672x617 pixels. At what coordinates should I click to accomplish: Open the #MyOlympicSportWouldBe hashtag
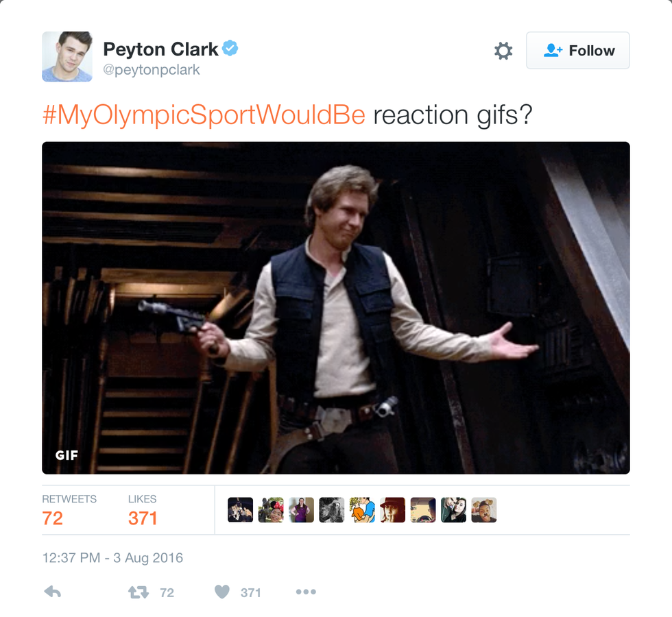[x=204, y=115]
